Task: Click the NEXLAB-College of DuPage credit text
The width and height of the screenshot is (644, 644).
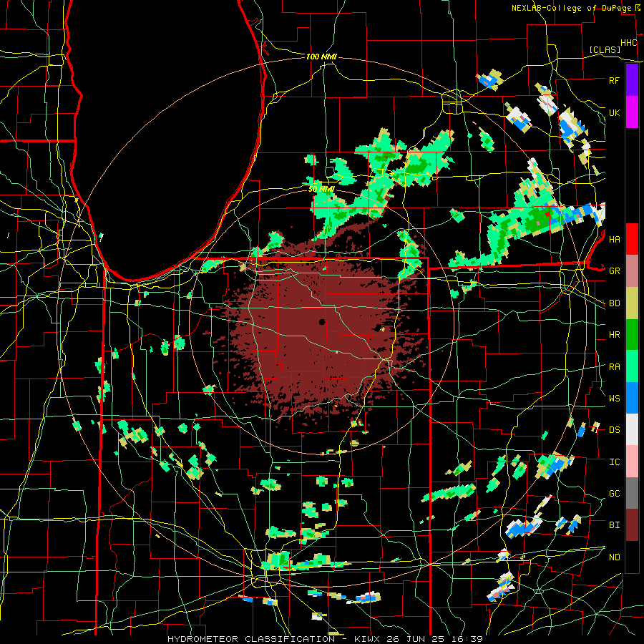Action: (571, 8)
